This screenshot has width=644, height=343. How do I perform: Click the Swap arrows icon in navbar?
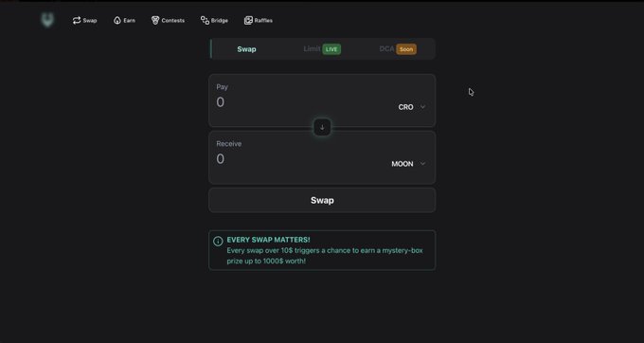77,21
